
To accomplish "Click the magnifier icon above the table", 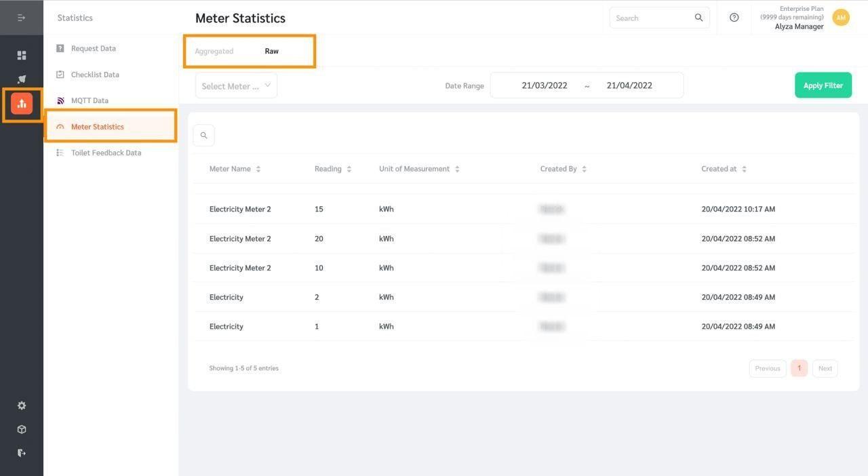I will click(203, 134).
